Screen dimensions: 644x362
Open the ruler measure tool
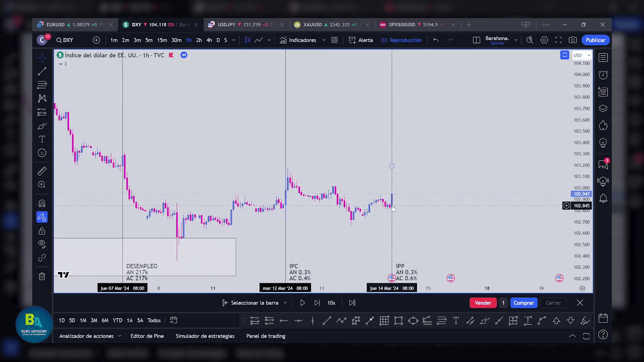[x=42, y=171]
